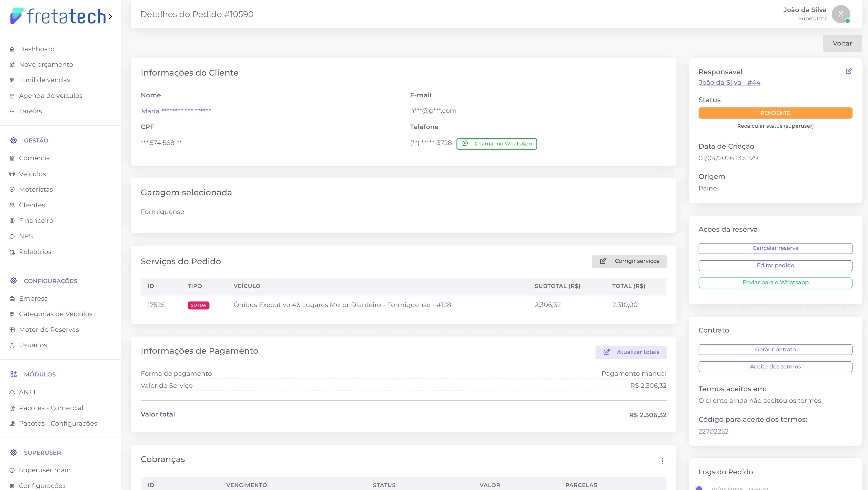The image size is (868, 490).
Task: Click the Dashboard home icon
Action: (x=12, y=49)
